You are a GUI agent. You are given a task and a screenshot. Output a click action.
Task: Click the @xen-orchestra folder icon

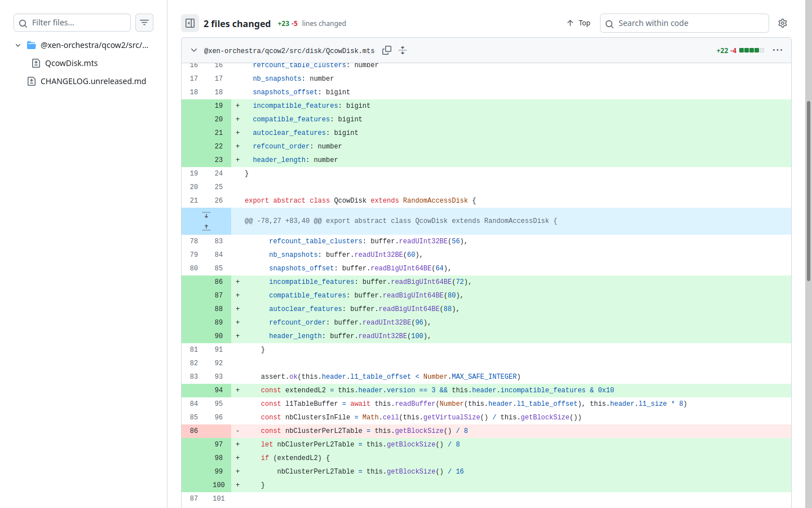click(x=32, y=45)
